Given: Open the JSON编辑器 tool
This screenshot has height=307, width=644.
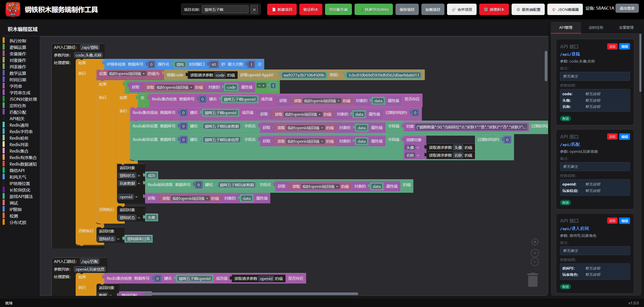Looking at the screenshot, I should coord(565,10).
